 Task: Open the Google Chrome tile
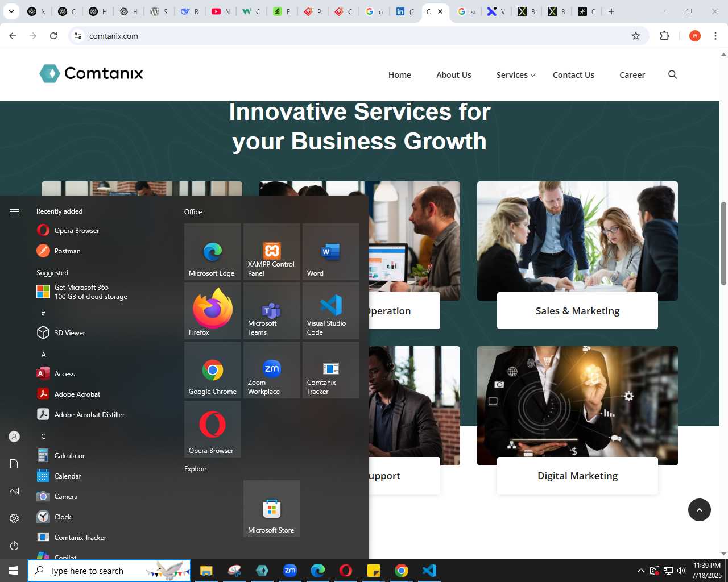click(213, 370)
